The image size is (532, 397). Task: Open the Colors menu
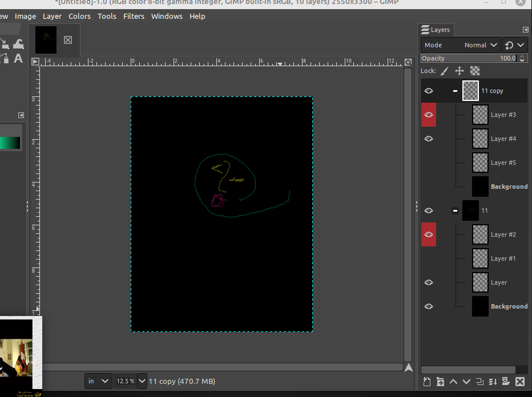pos(79,16)
